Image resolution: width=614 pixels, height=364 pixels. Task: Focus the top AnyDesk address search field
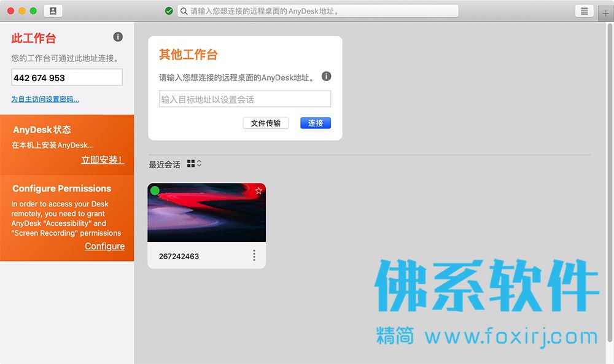[x=318, y=11]
